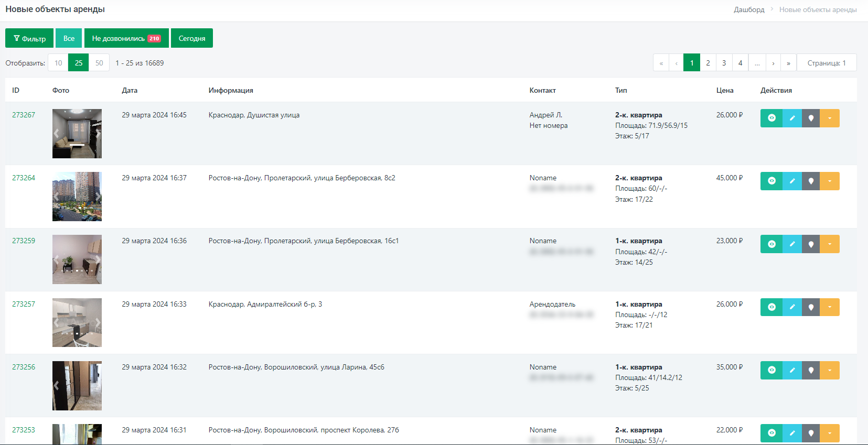View listing 273256 with eye icon
The image size is (868, 445).
[771, 370]
